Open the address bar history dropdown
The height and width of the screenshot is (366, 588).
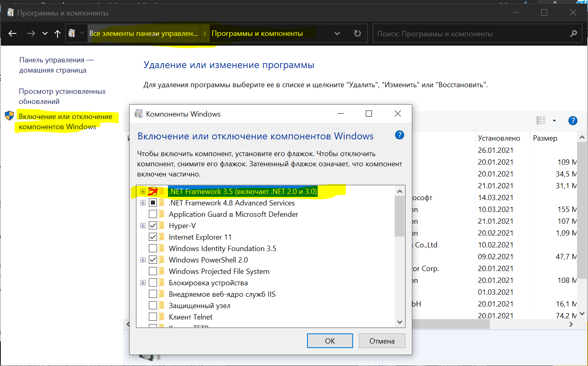point(337,33)
